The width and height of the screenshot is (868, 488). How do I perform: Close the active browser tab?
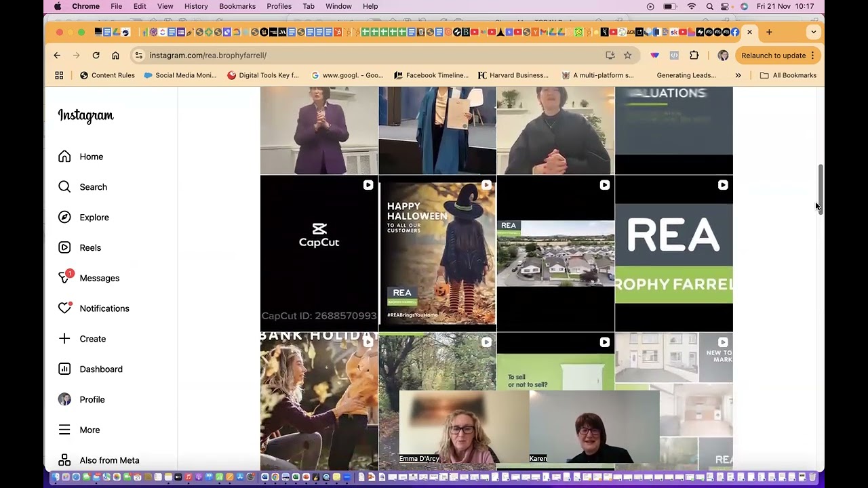(749, 32)
